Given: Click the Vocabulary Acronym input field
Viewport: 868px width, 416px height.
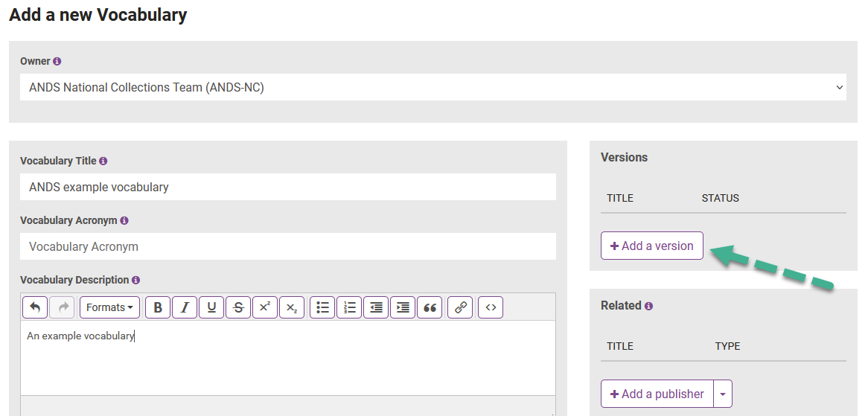Looking at the screenshot, I should 288,246.
